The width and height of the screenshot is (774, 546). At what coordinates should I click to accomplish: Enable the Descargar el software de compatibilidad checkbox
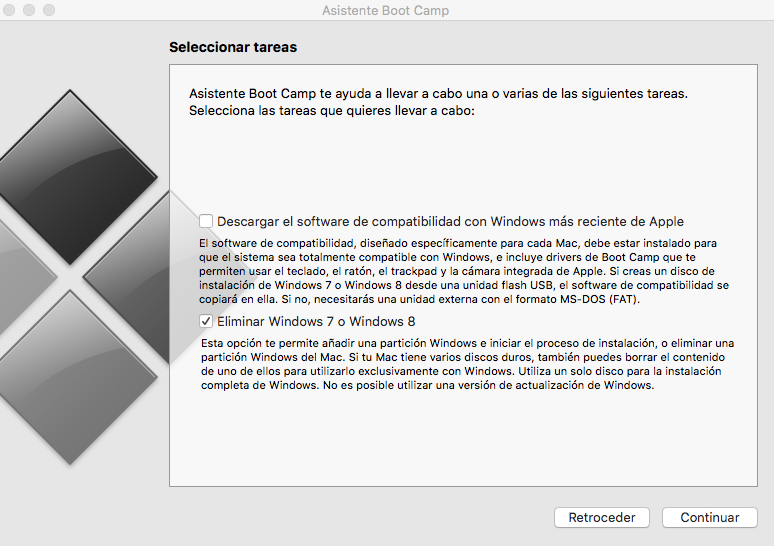(x=206, y=221)
